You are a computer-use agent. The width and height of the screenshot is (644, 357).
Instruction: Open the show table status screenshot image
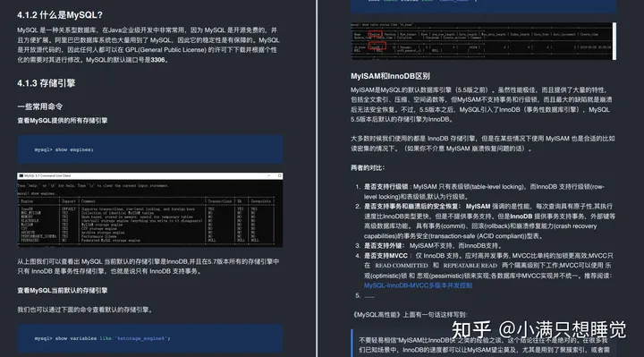(483, 41)
